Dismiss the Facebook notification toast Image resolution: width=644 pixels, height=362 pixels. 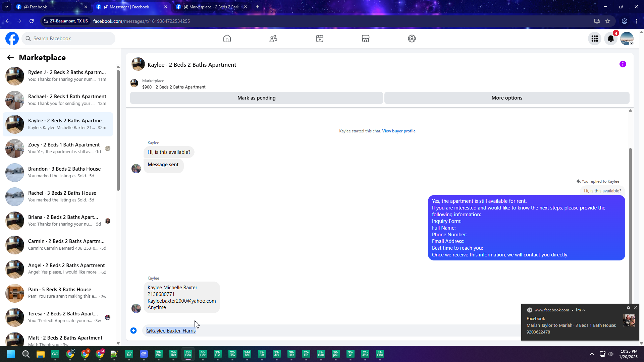[635, 308]
